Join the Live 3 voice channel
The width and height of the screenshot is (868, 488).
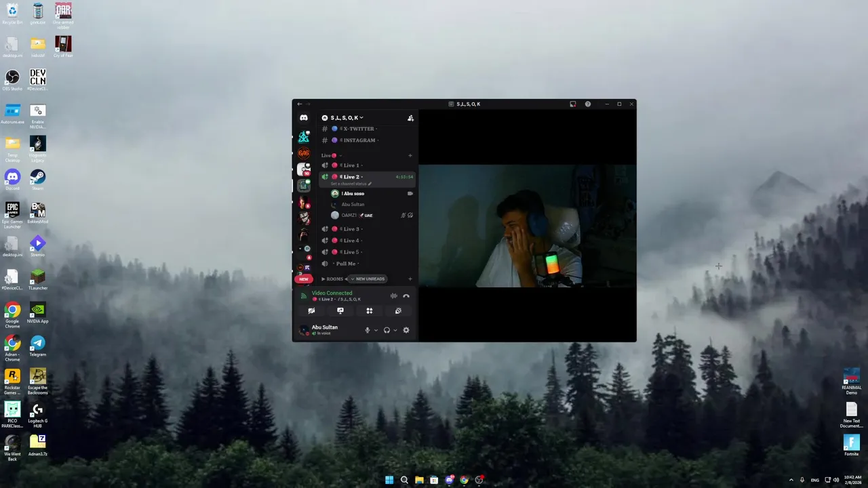click(x=367, y=229)
